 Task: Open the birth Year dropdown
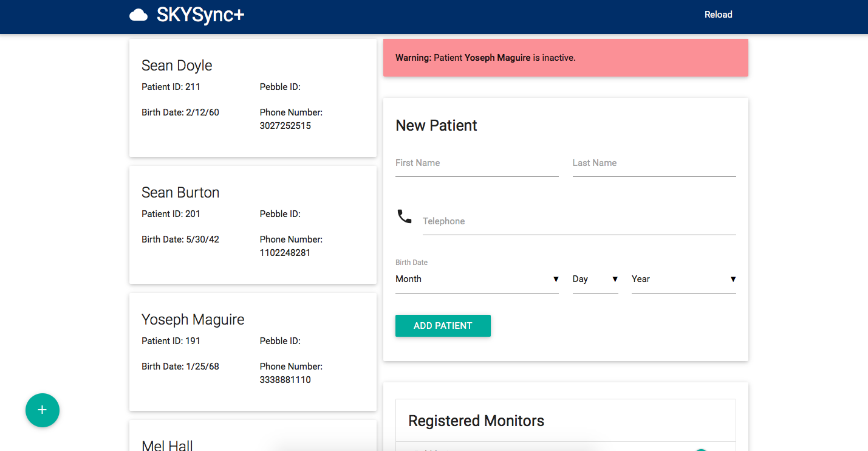pos(683,279)
